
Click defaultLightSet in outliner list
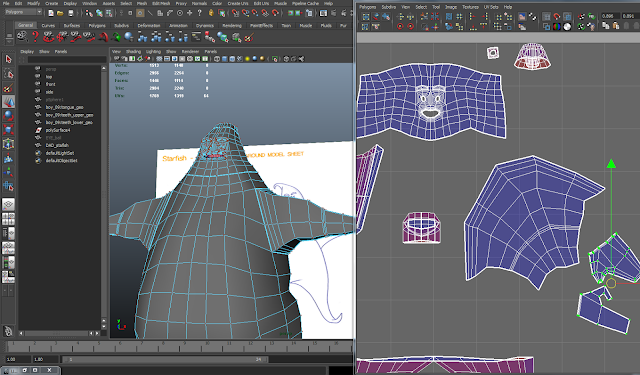(60, 153)
